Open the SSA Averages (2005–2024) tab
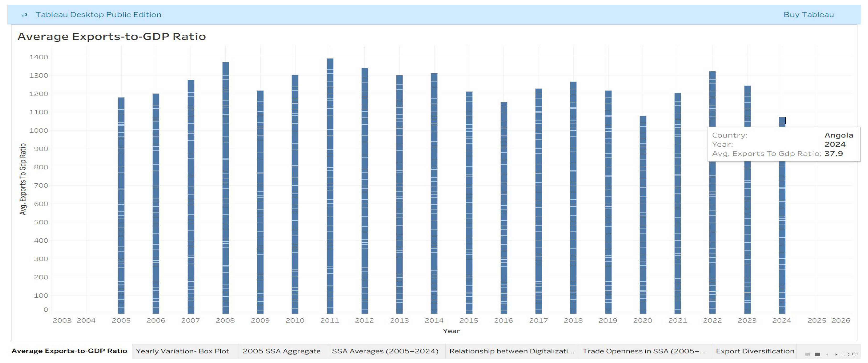868x363 pixels. (385, 351)
